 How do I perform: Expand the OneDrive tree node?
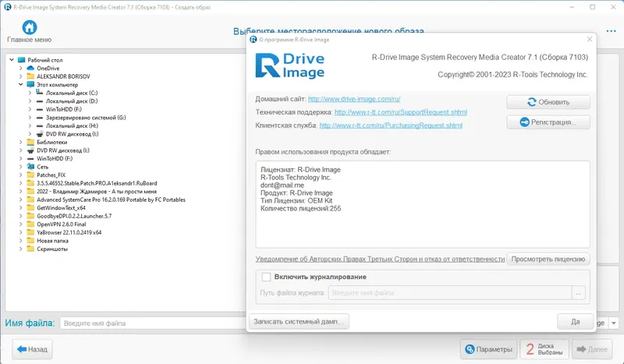click(x=21, y=68)
